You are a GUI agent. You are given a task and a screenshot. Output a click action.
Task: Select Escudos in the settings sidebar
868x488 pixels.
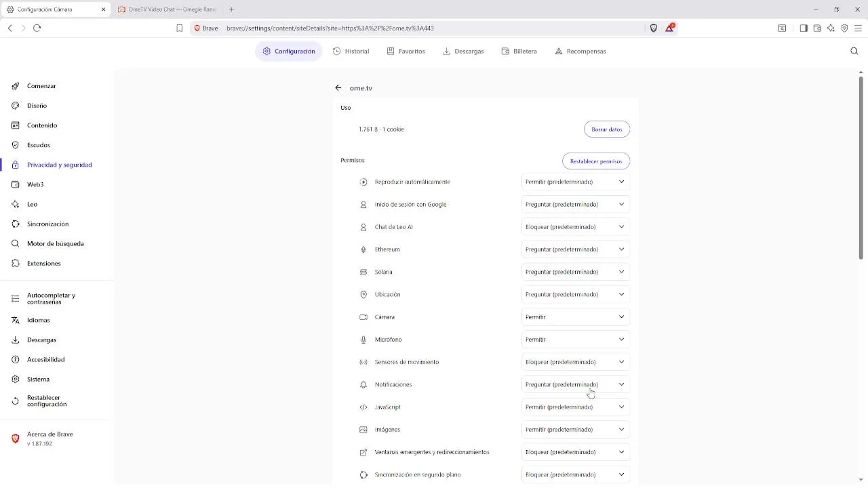[39, 145]
